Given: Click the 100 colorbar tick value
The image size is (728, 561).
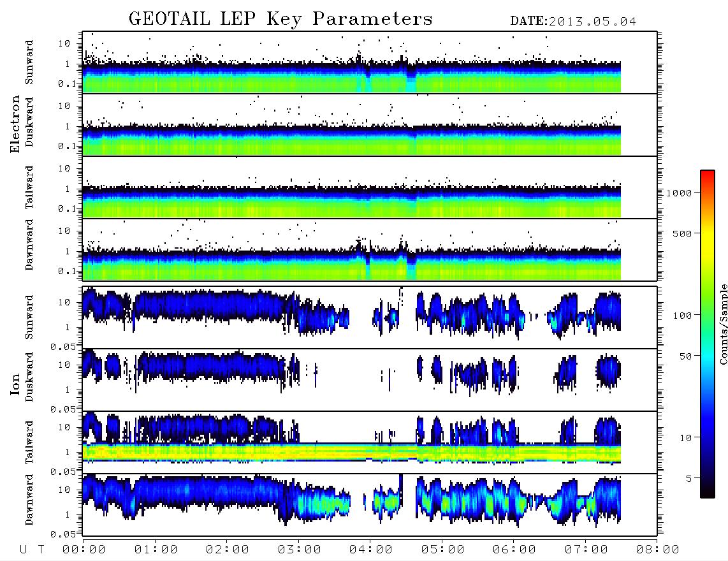Looking at the screenshot, I should pos(683,316).
